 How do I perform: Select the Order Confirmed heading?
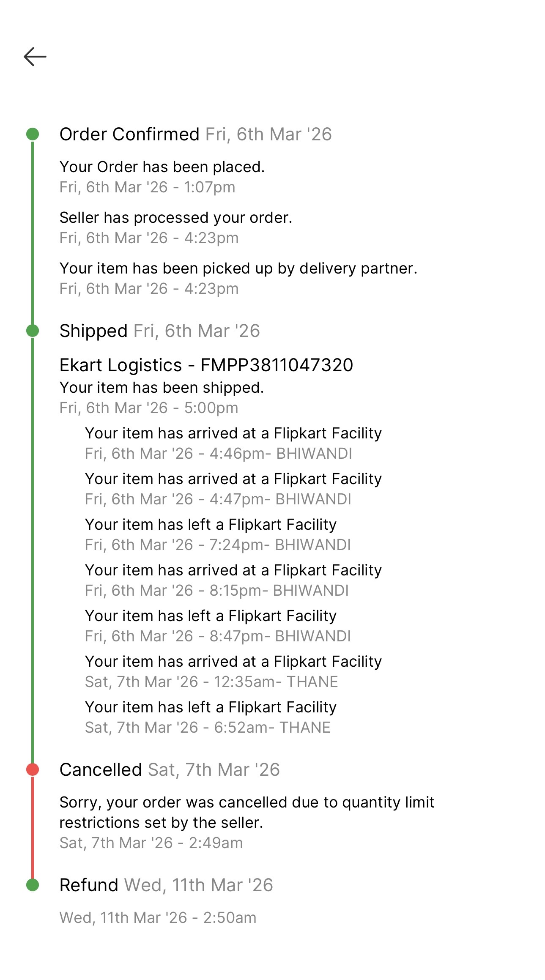coord(129,134)
